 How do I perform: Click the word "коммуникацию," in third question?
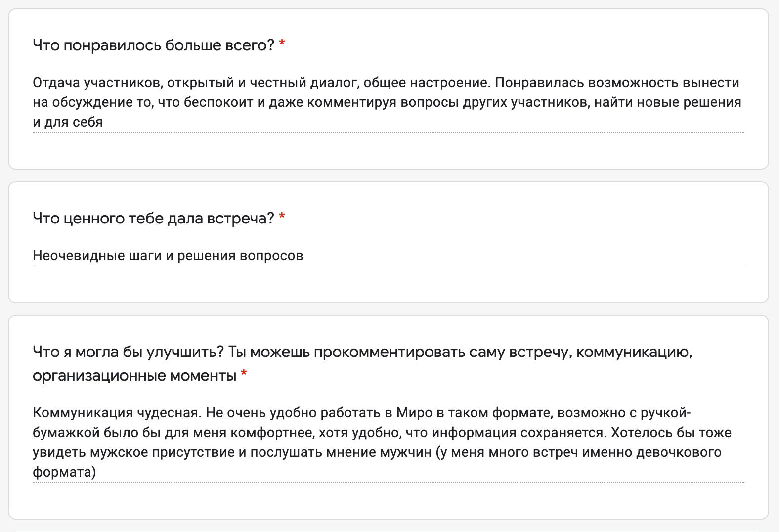(x=634, y=352)
